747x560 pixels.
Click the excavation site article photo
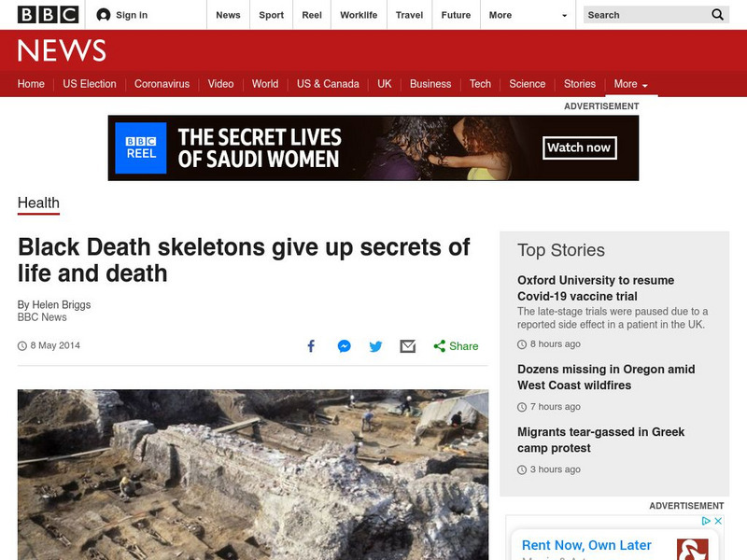(x=253, y=475)
